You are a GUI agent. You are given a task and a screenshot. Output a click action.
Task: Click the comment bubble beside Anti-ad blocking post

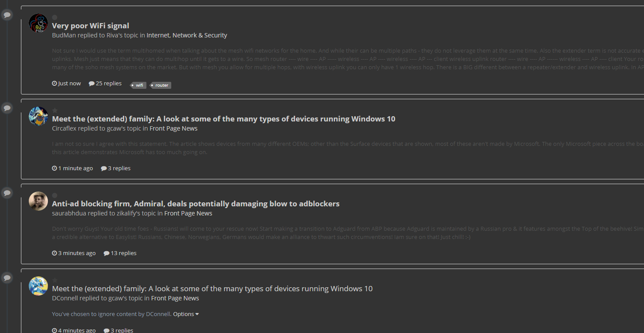pyautogui.click(x=7, y=192)
